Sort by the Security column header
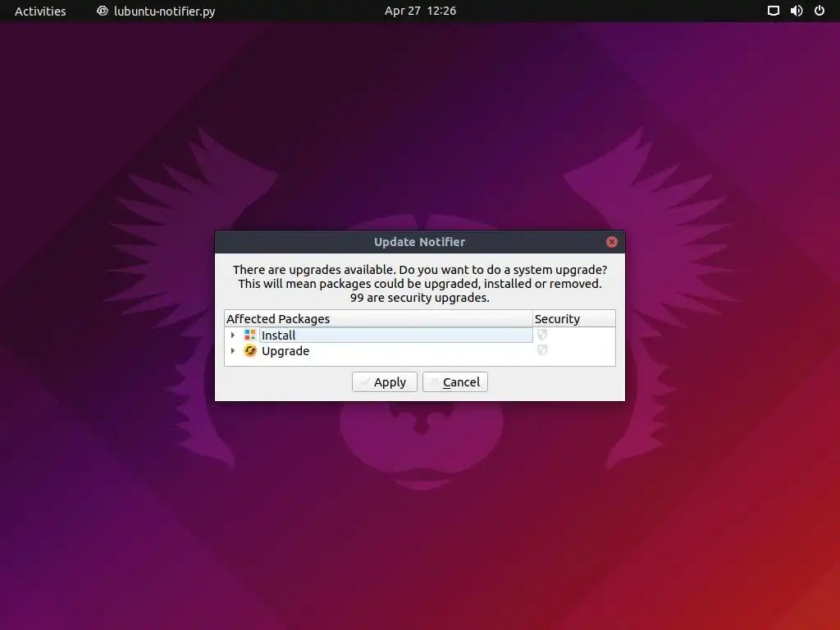840x630 pixels. [x=574, y=319]
